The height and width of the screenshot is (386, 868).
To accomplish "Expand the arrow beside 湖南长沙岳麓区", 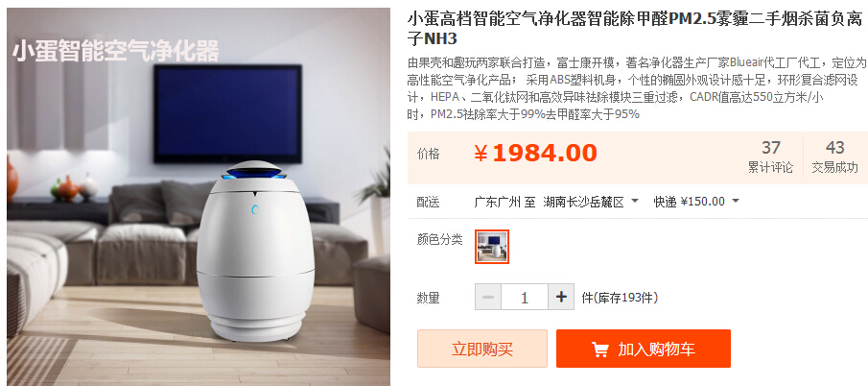I will pos(634,201).
